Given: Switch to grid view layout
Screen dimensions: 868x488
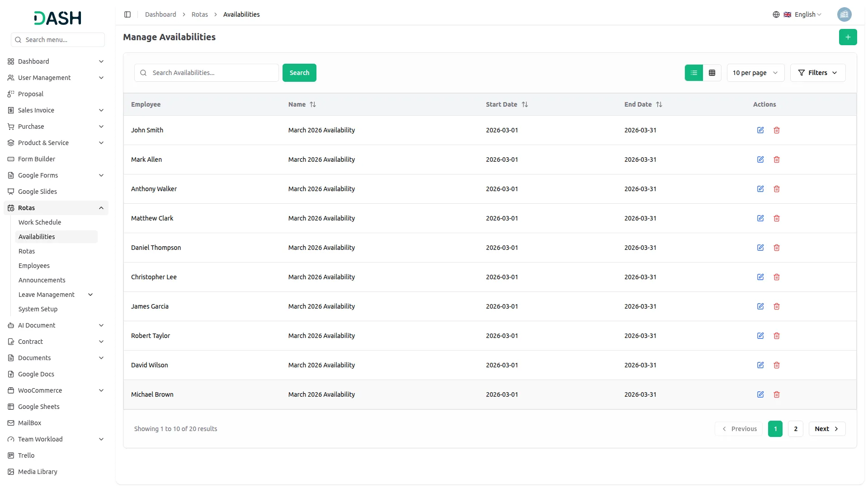Looking at the screenshot, I should (712, 73).
